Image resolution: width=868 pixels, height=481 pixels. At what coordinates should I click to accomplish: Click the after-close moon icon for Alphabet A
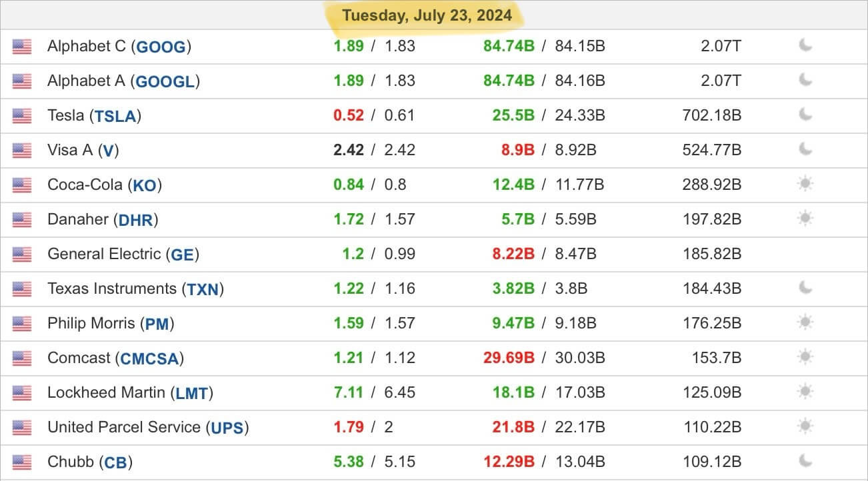pos(805,80)
